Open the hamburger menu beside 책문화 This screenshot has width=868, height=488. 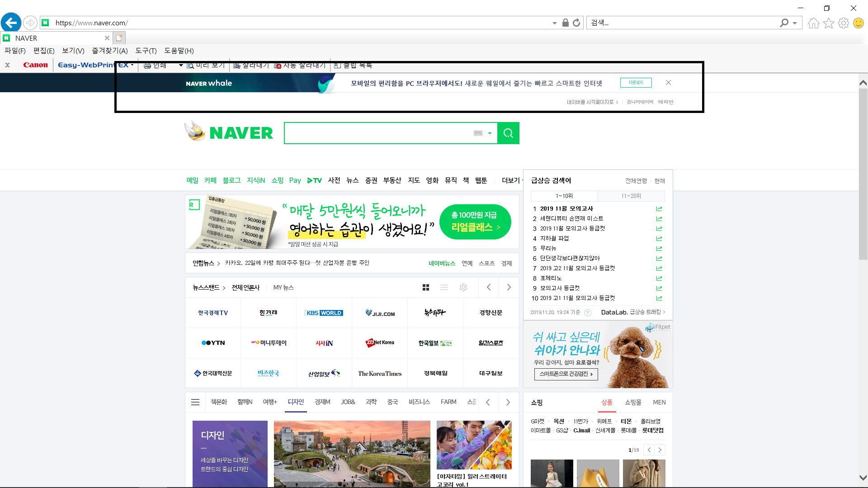195,402
